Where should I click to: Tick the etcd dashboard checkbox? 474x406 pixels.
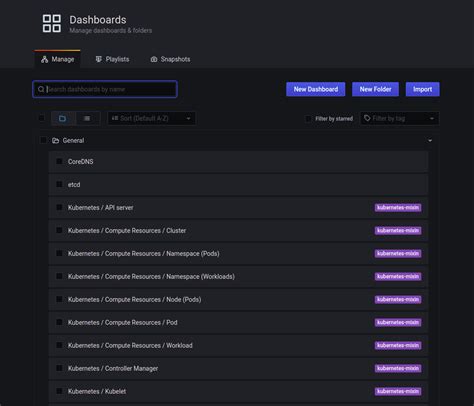click(59, 184)
